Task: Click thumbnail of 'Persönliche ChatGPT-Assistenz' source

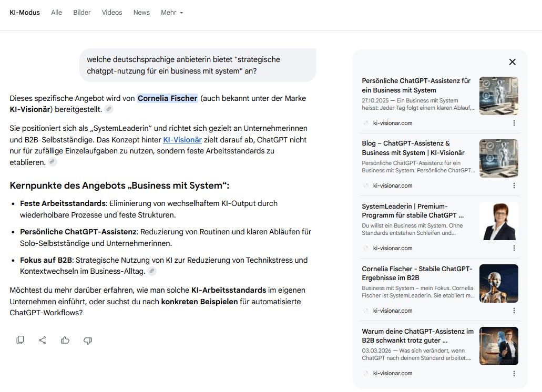Action: (x=499, y=96)
